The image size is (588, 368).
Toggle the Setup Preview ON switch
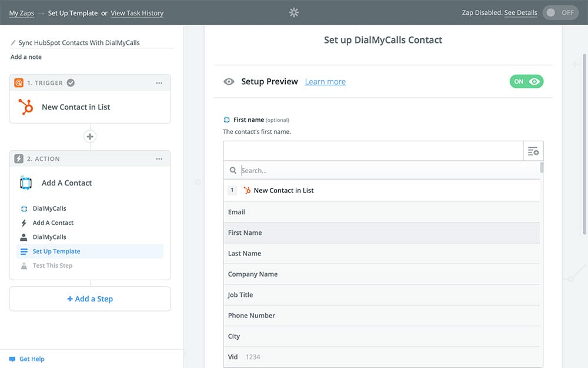pyautogui.click(x=526, y=82)
